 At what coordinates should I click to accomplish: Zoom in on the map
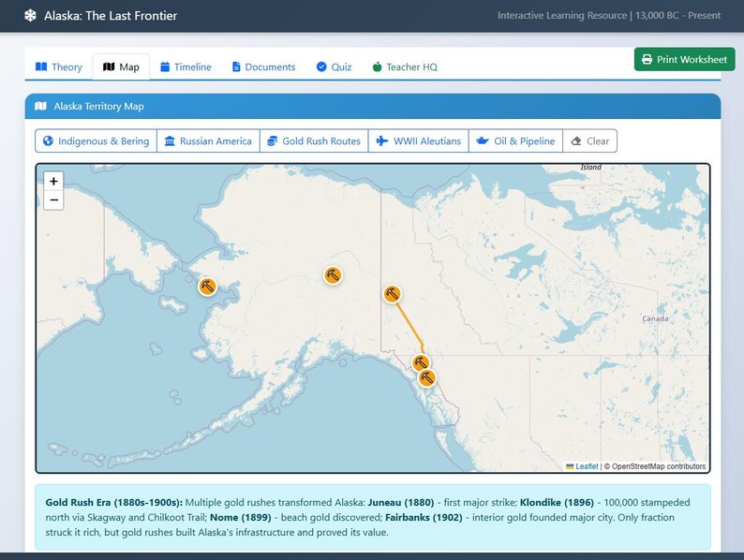(53, 181)
